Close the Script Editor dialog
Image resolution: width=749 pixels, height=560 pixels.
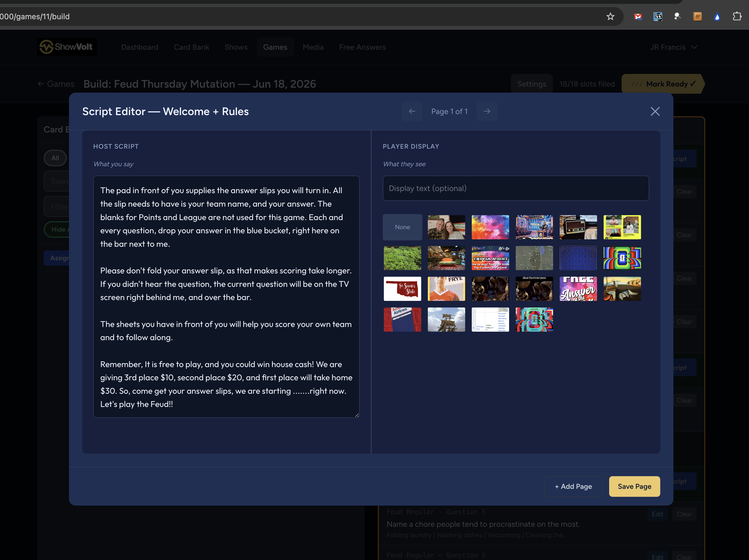click(655, 111)
